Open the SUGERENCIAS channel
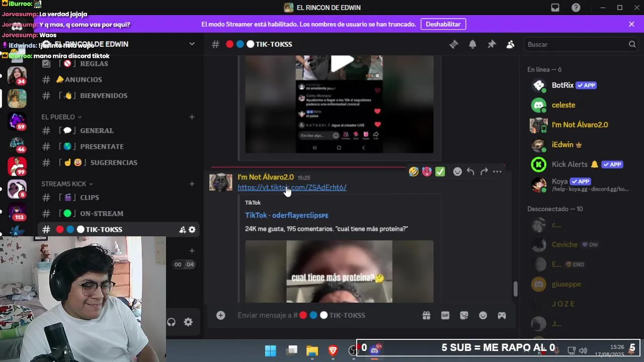This screenshot has height=362, width=644. point(119,163)
